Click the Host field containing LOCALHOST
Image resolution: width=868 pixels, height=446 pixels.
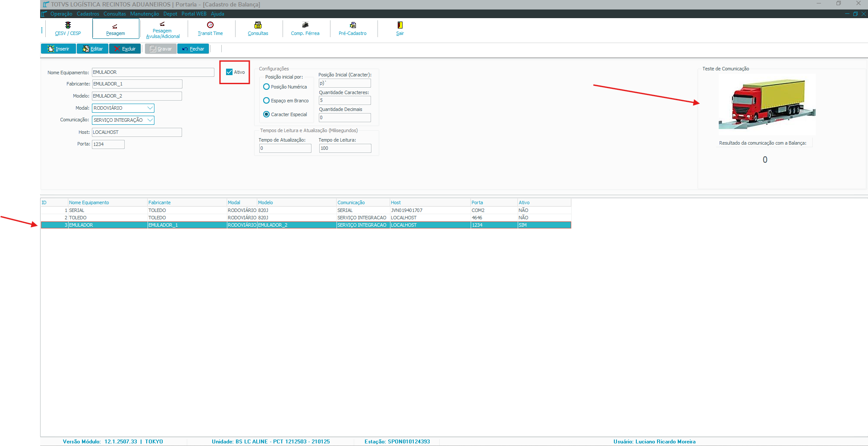coord(137,132)
